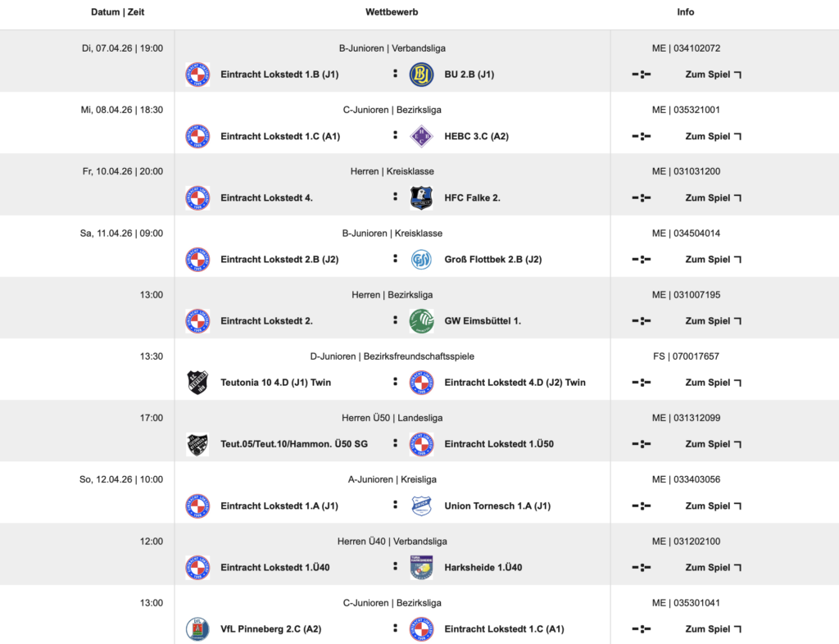Click the BU 2.B club logo

pyautogui.click(x=421, y=75)
